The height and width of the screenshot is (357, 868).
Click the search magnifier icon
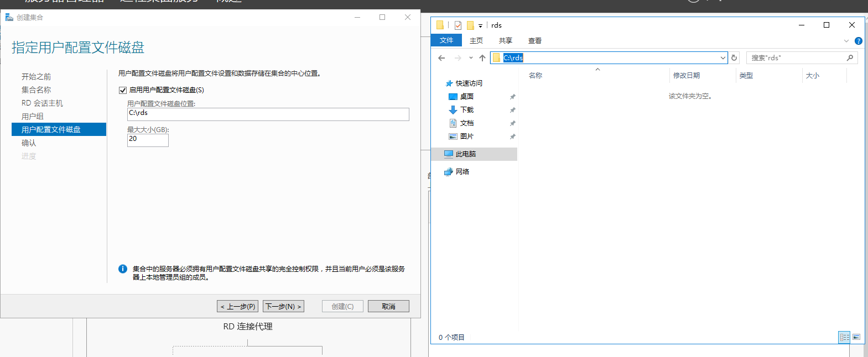(850, 57)
